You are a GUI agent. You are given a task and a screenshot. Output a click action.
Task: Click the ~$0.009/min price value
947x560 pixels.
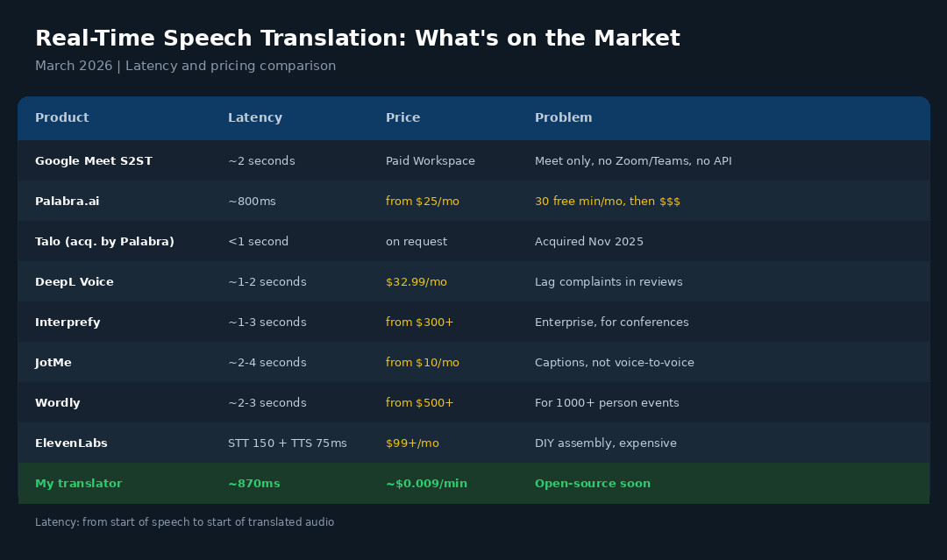tap(426, 484)
